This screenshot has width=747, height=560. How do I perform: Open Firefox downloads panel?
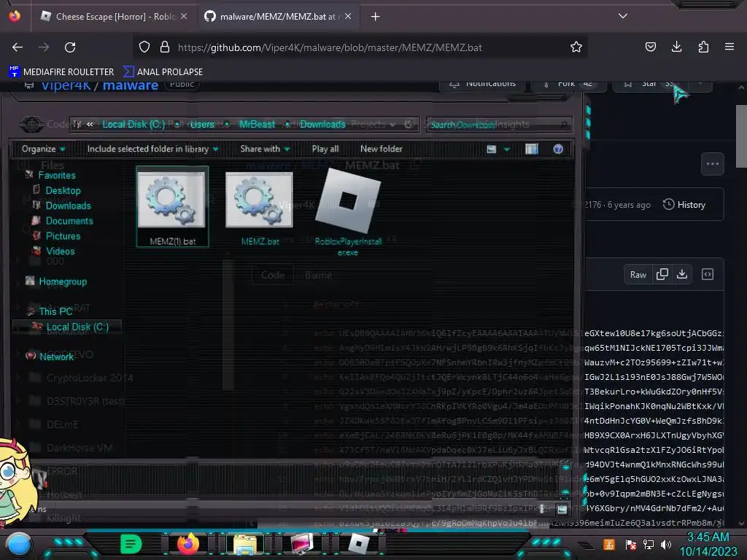coord(676,47)
